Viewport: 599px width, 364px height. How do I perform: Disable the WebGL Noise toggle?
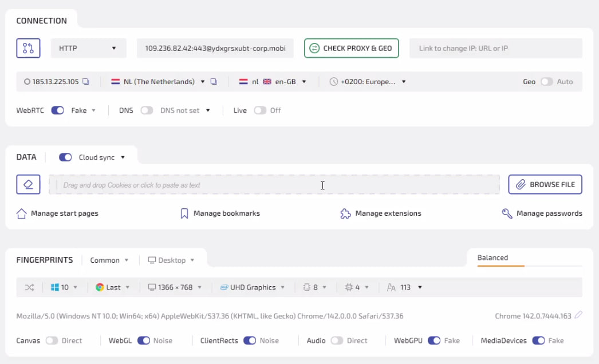144,341
